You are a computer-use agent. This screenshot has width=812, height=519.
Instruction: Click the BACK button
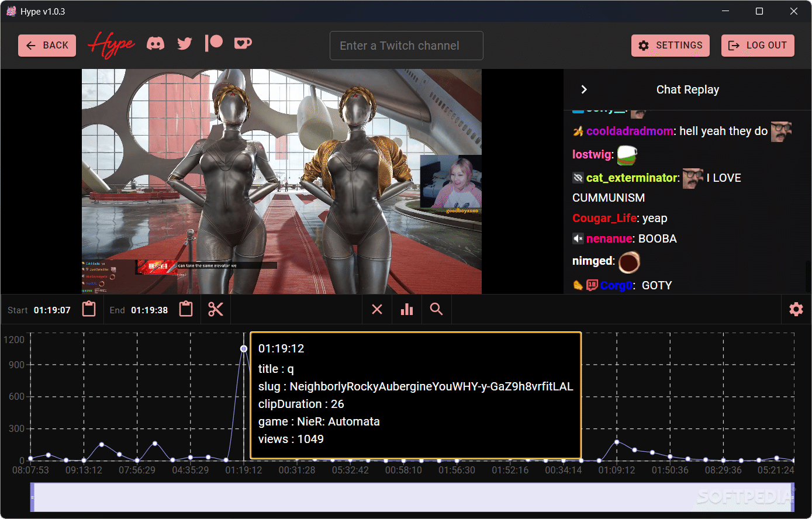pos(47,46)
